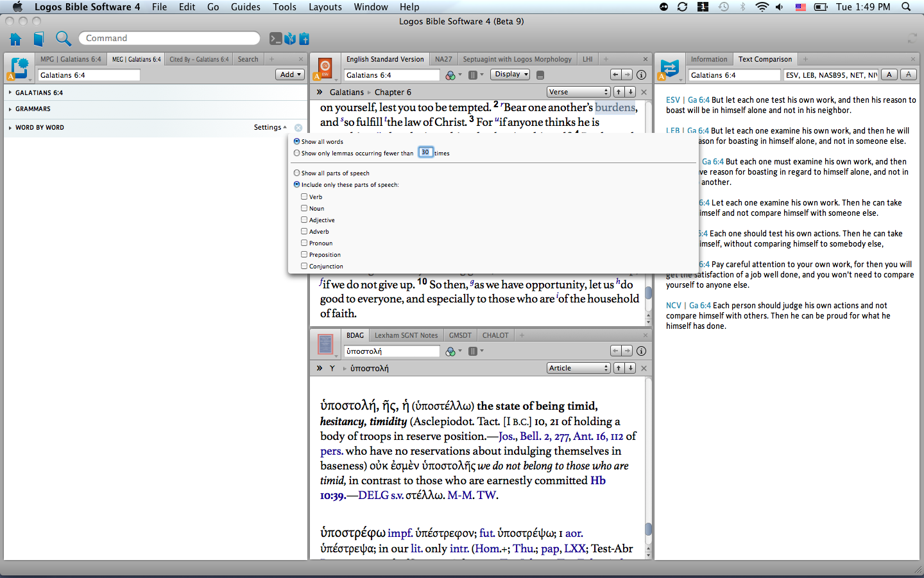The height and width of the screenshot is (578, 924).
Task: Jump to previous verse in ESV
Action: coord(619,92)
